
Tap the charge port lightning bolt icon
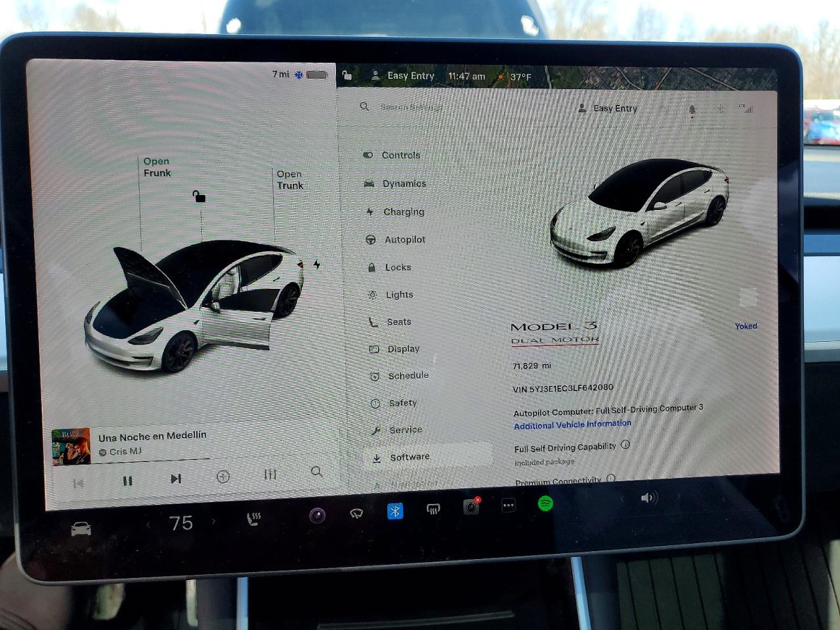[x=317, y=264]
